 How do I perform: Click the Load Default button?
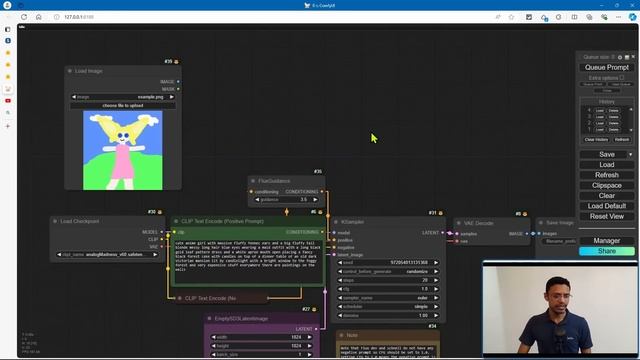607,206
